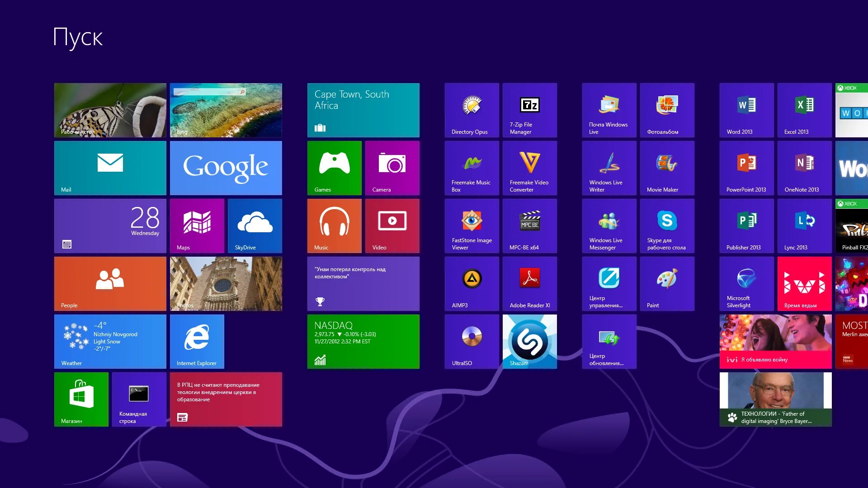Open the Weather tile for Nizhniy Novgorod

[110, 342]
